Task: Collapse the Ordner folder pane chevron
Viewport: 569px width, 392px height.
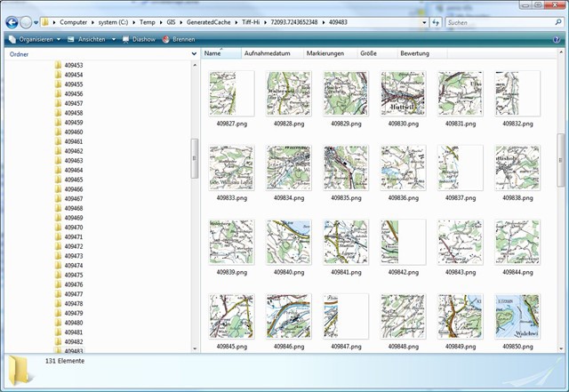Action: point(194,53)
